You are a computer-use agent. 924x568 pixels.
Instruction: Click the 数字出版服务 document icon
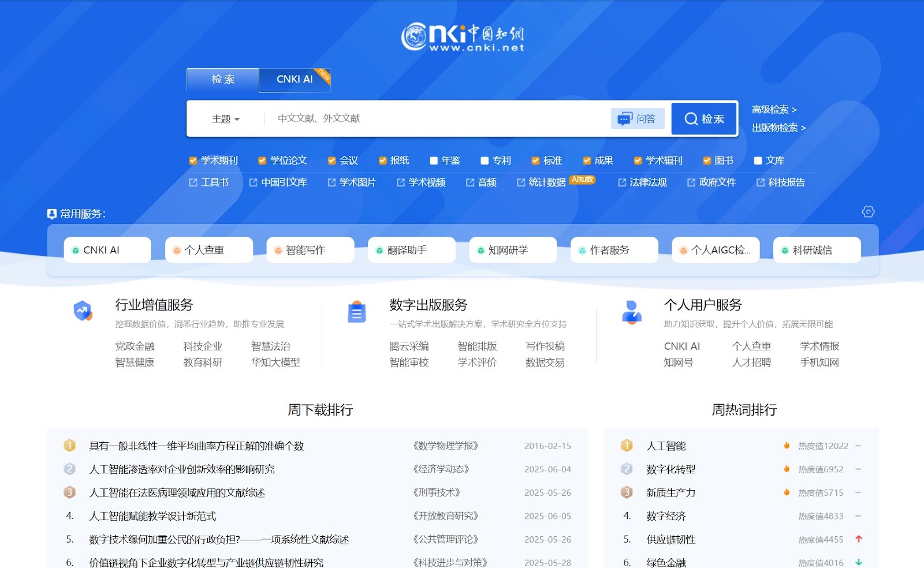click(357, 312)
